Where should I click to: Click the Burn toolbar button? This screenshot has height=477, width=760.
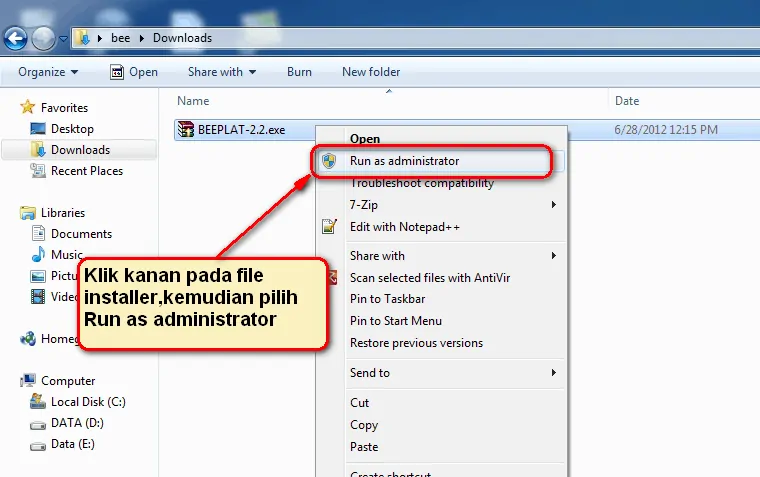tap(299, 72)
